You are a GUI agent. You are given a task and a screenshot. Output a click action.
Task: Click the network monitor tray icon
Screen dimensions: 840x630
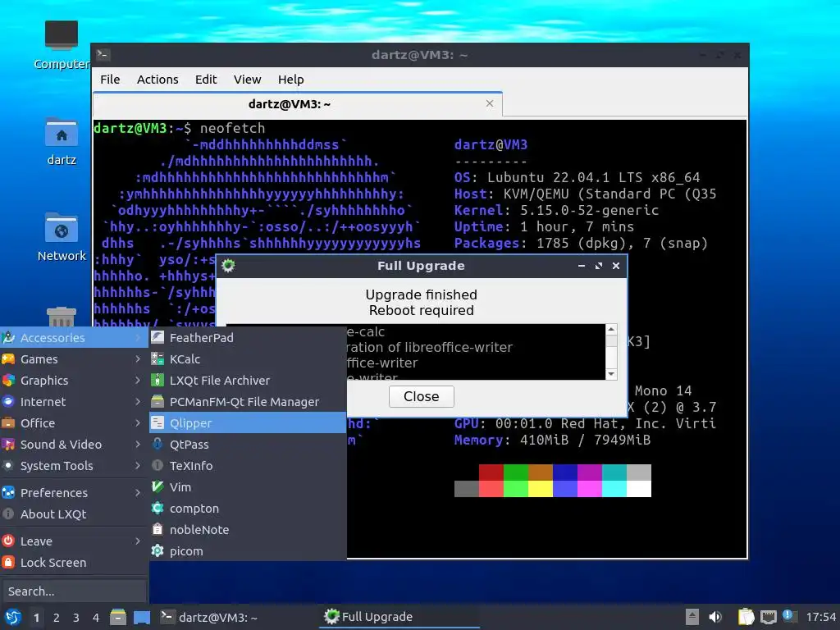[768, 617]
